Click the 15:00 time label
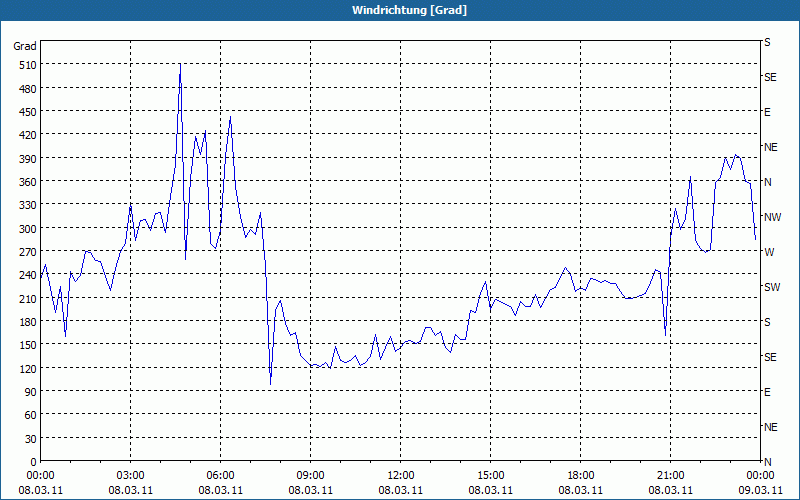This screenshot has width=800, height=500. pyautogui.click(x=490, y=476)
